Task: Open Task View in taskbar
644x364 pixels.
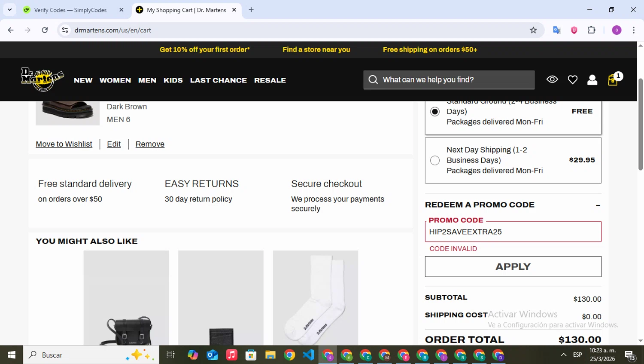Action: click(170, 355)
